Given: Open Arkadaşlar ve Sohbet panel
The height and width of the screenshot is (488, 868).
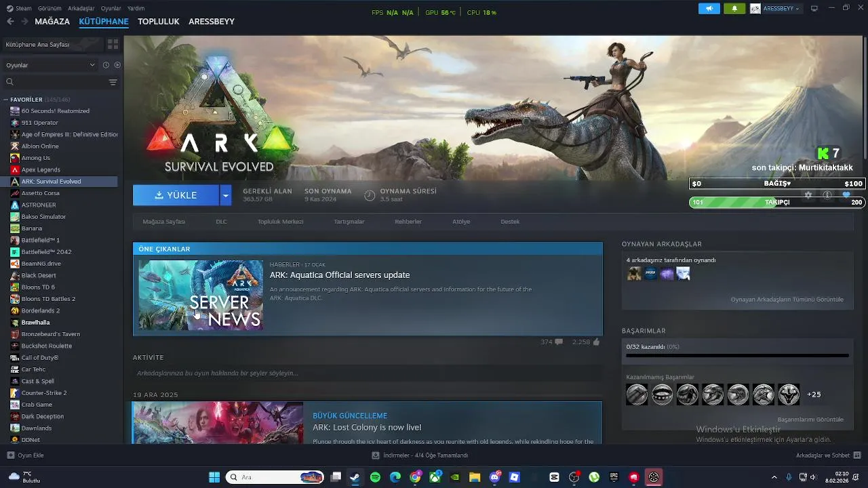Looking at the screenshot, I should 828,455.
